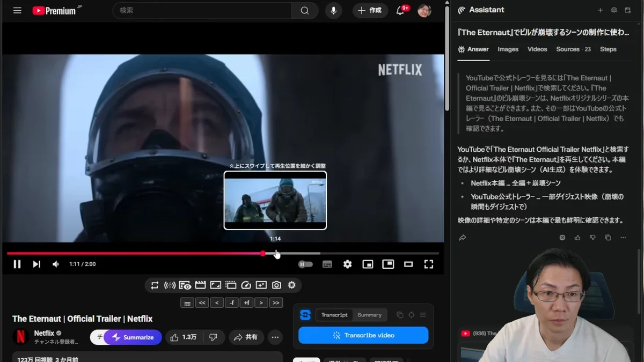The image size is (644, 362).
Task: Click the sparkle video filter icon
Action: click(261, 285)
